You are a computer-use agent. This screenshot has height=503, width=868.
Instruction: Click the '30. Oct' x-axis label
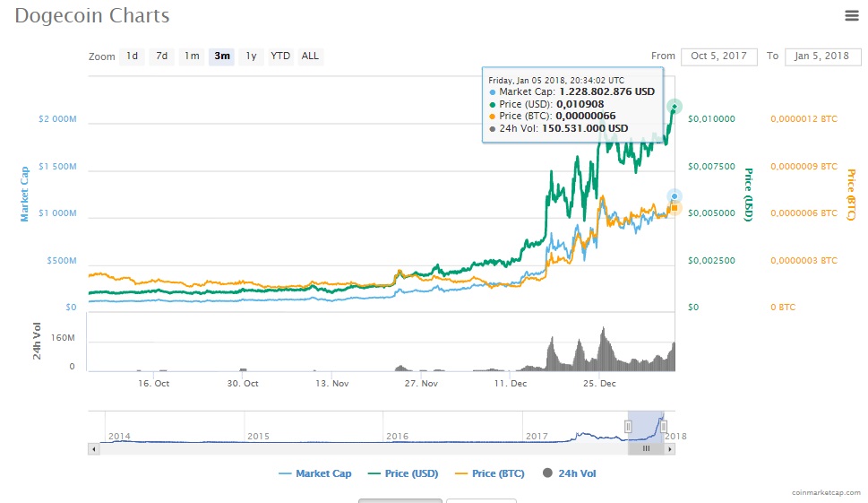pyautogui.click(x=243, y=384)
